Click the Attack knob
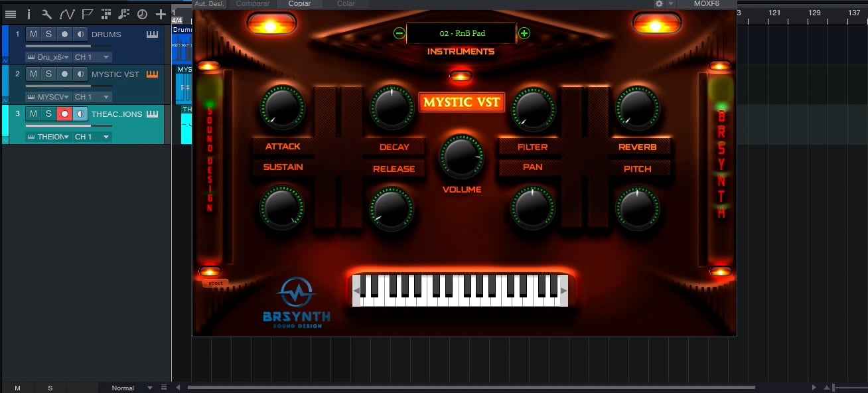Screen dimensions: 868x393 point(283,107)
